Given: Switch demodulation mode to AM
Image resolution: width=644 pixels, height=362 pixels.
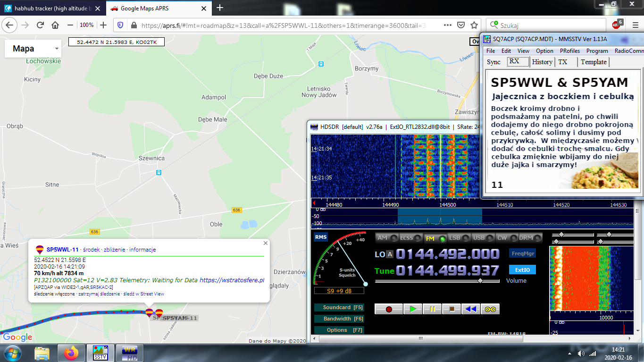Looking at the screenshot, I should 386,238.
